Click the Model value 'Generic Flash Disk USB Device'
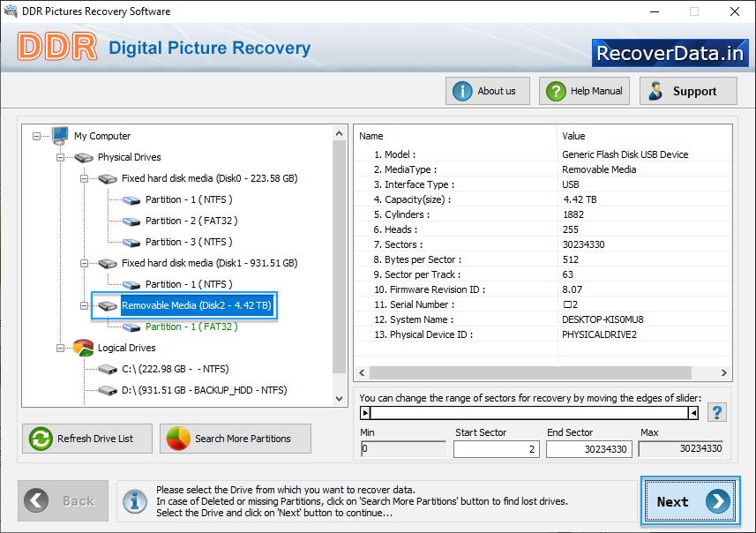This screenshot has height=533, width=756. point(625,154)
